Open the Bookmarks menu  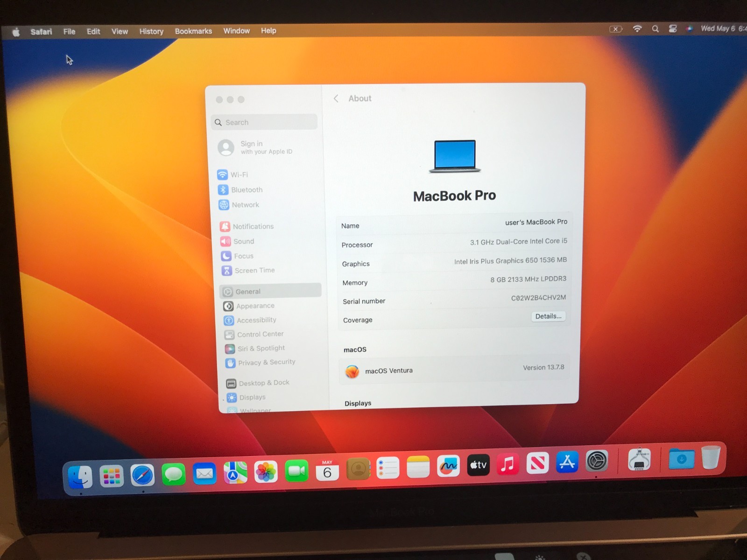(x=193, y=31)
